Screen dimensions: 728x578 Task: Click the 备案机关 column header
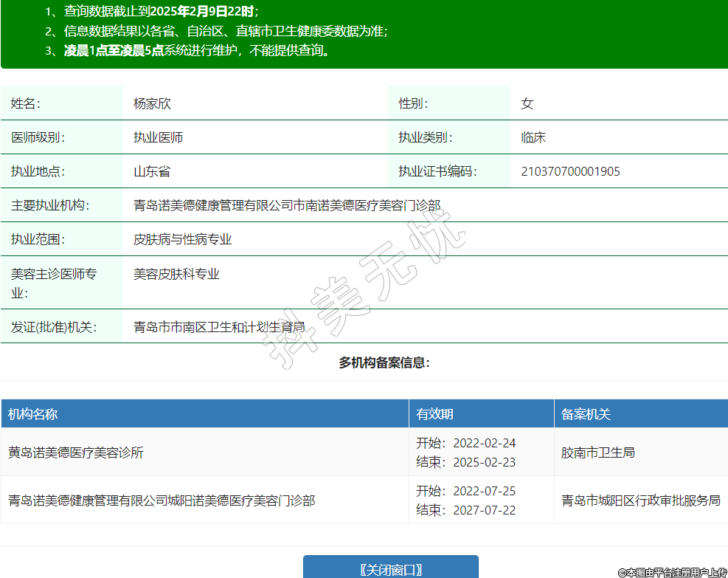pos(586,414)
